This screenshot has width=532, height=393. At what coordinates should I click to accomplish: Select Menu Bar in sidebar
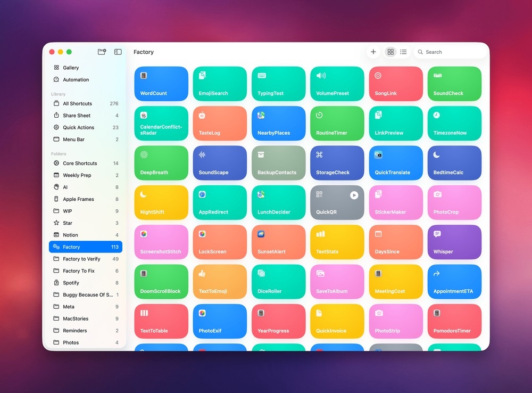(86, 140)
